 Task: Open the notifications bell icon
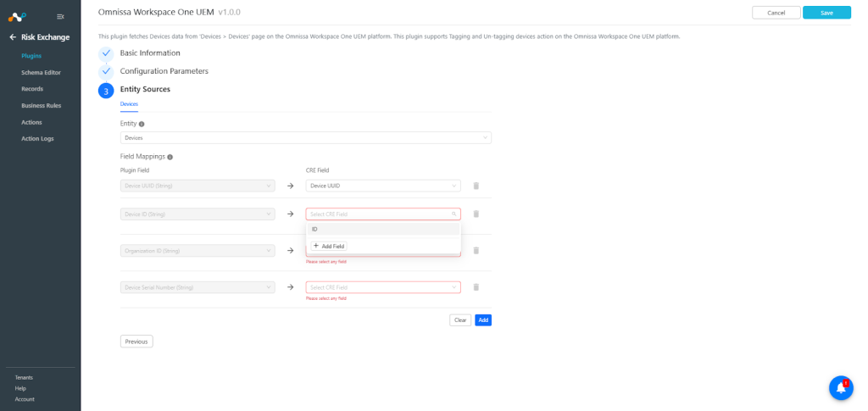841,388
